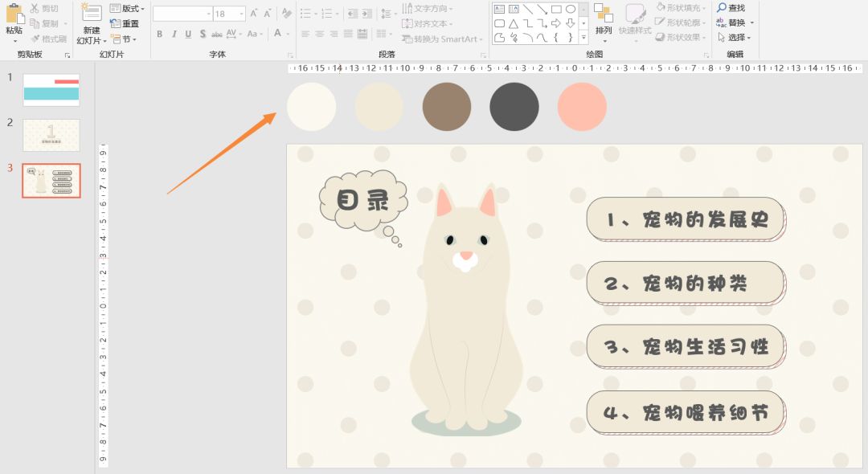The width and height of the screenshot is (868, 474).
Task: Pick the right arrow shape
Action: click(x=556, y=23)
